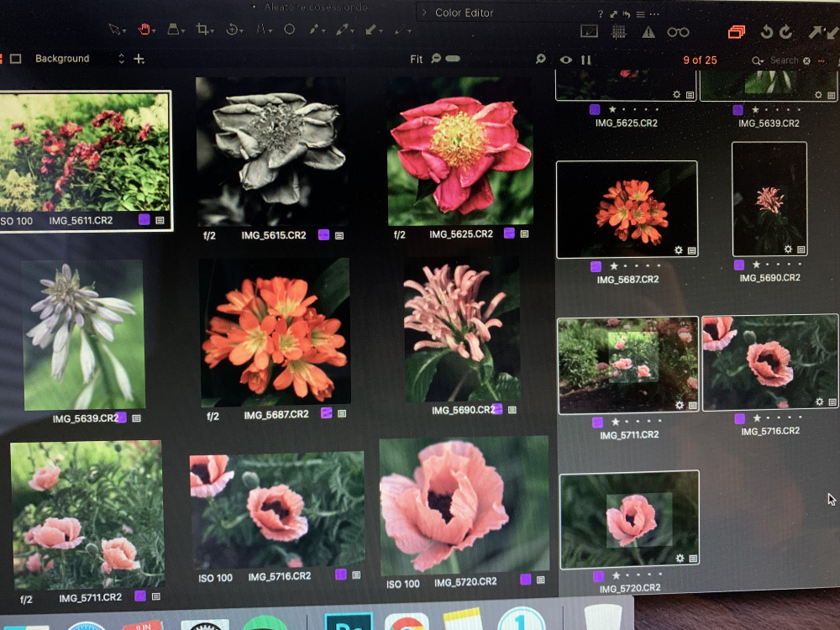This screenshot has height=630, width=840.
Task: Click the proofing glasses icon
Action: tap(678, 32)
